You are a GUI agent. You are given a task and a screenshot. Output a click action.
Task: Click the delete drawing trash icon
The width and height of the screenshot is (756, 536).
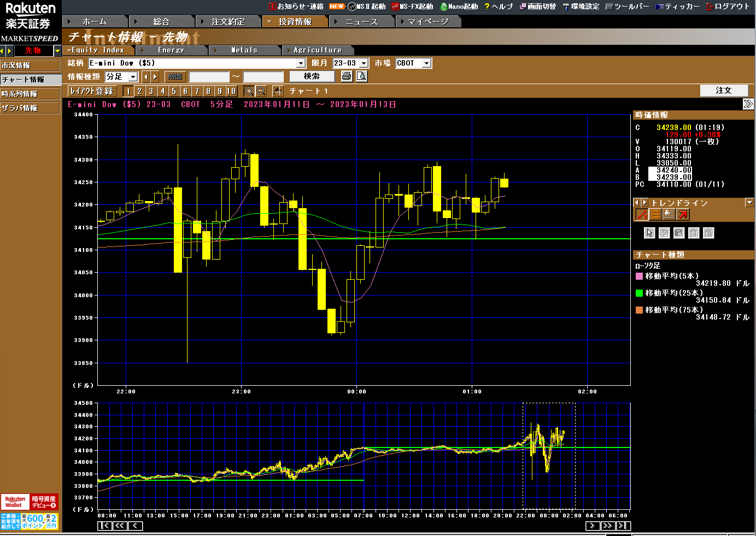[694, 233]
